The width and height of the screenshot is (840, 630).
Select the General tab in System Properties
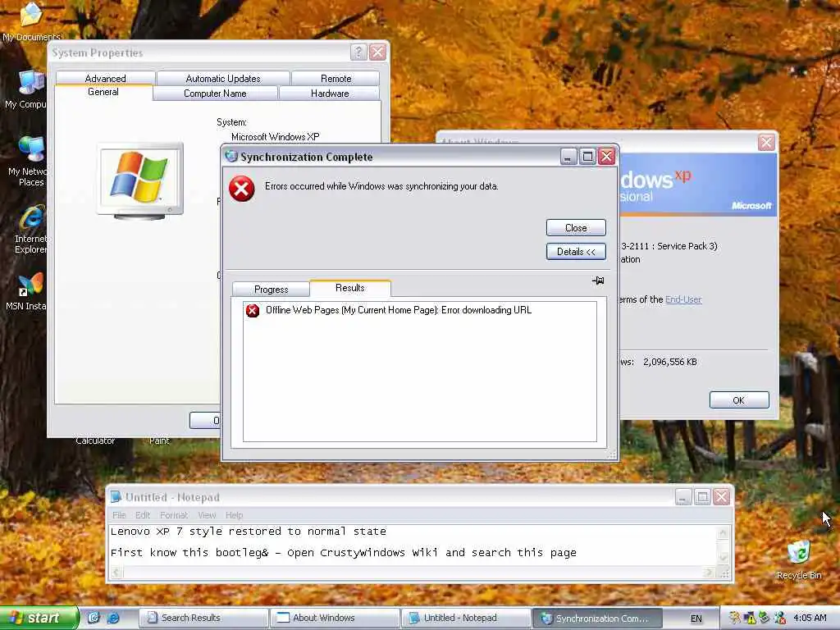point(103,92)
